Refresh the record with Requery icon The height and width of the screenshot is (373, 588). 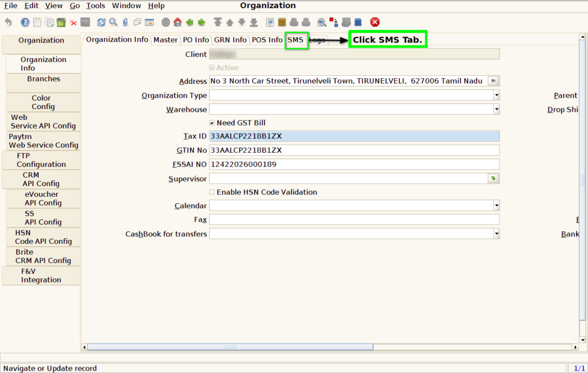click(x=101, y=22)
